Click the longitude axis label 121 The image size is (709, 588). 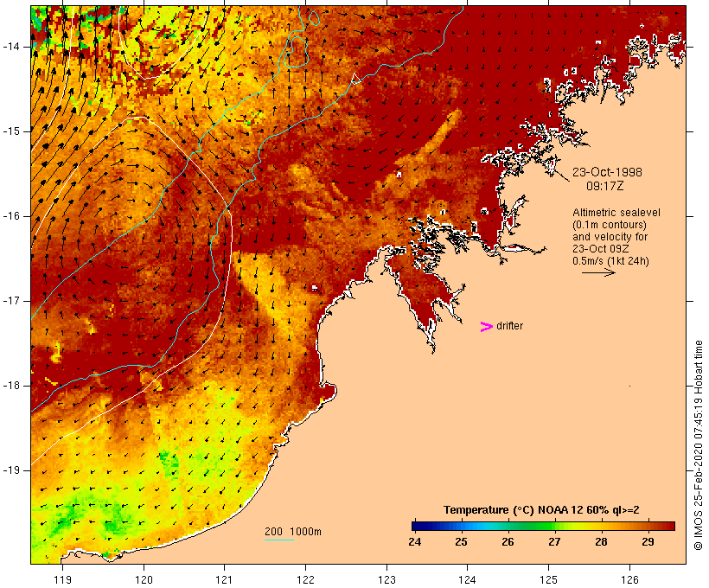[x=225, y=579]
